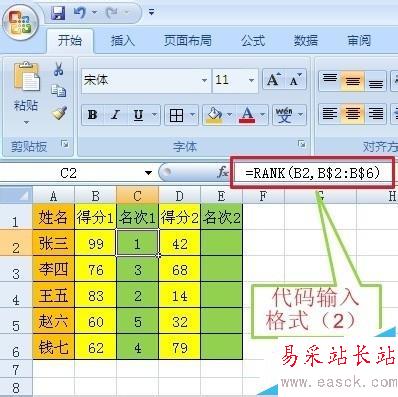Open the undo history dropdown arrow

coord(94,13)
